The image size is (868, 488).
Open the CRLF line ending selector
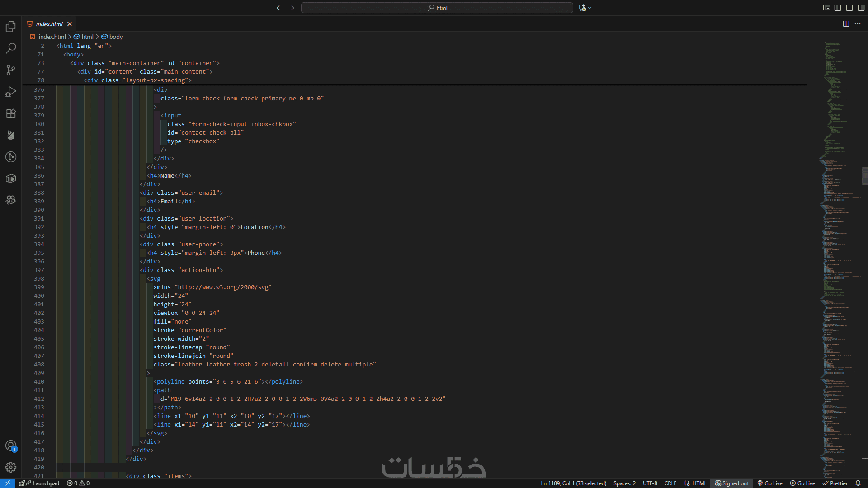[670, 483]
